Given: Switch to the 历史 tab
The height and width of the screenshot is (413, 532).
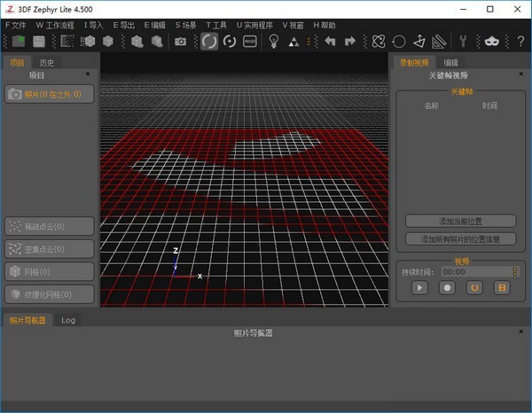Looking at the screenshot, I should point(46,63).
